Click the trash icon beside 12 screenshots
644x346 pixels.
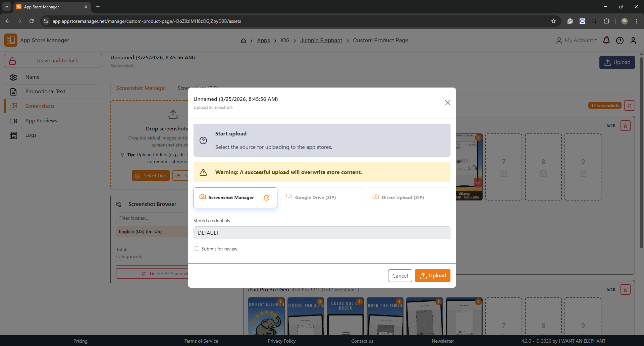click(x=629, y=106)
